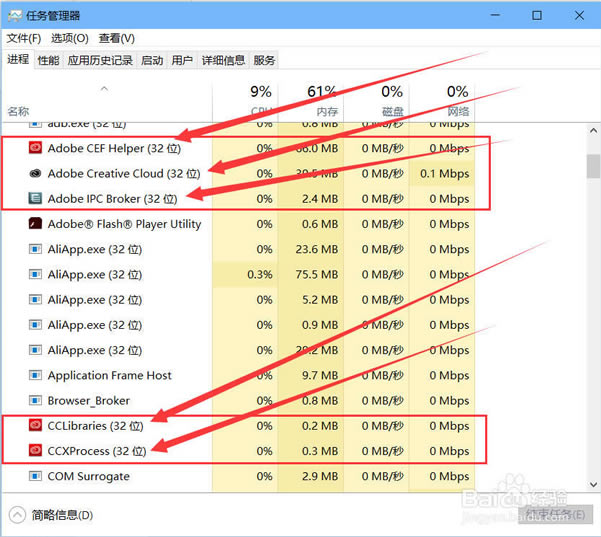Click COM Surrogate's 2.9 MB memory value

pyautogui.click(x=320, y=476)
